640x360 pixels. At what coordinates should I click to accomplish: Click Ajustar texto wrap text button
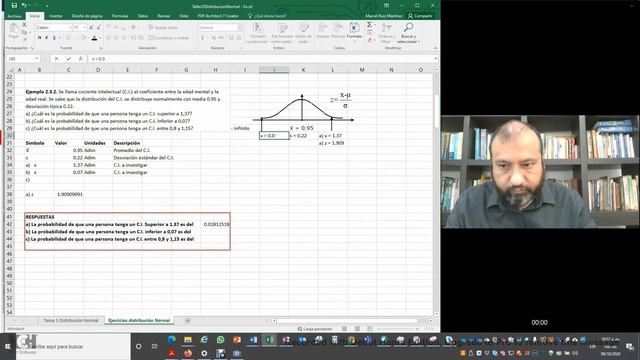pyautogui.click(x=163, y=27)
